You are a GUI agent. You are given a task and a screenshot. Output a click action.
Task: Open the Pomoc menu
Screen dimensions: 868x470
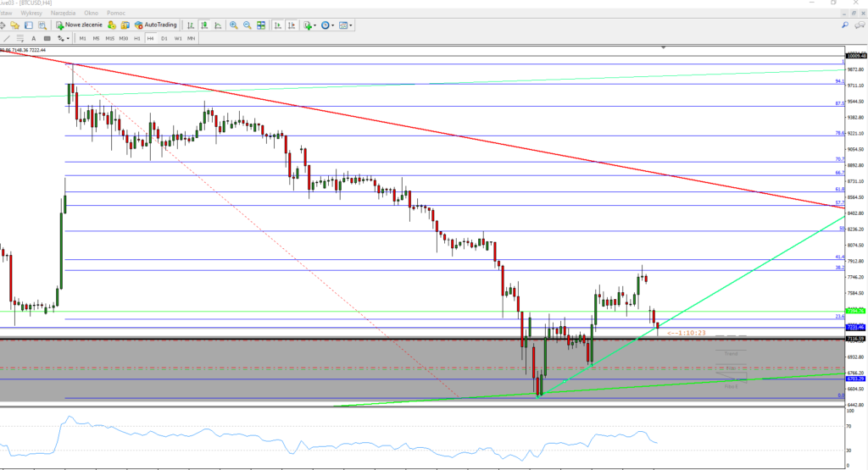pyautogui.click(x=115, y=13)
